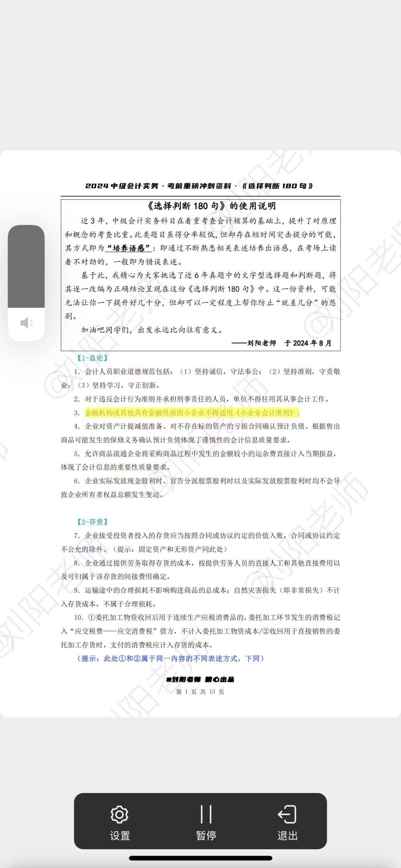Tap item 9 about 运输途中的合理损耗

click(x=200, y=597)
